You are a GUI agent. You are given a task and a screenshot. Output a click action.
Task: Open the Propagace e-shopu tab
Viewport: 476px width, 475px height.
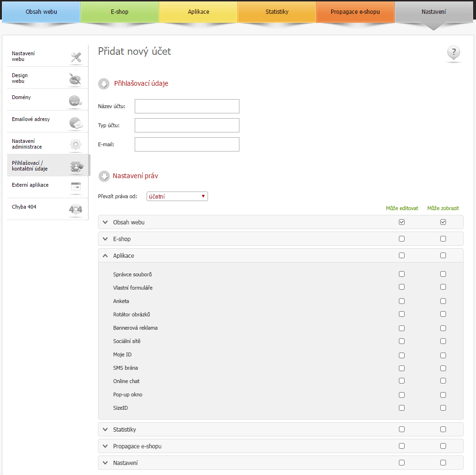355,11
